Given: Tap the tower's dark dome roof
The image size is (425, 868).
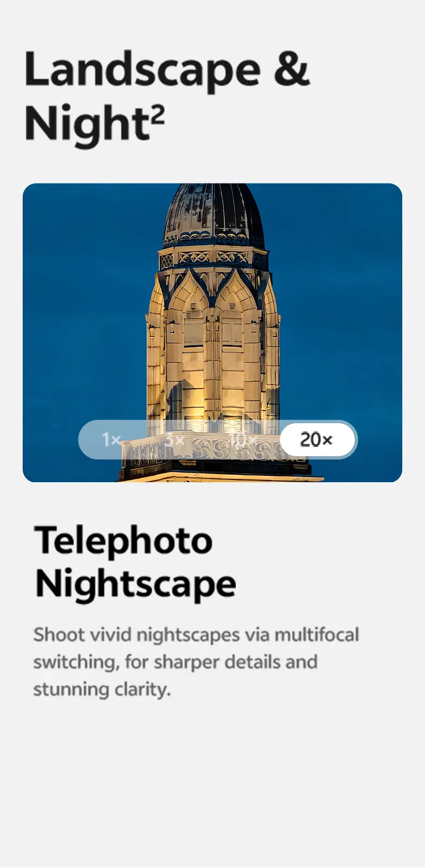Looking at the screenshot, I should 214,213.
